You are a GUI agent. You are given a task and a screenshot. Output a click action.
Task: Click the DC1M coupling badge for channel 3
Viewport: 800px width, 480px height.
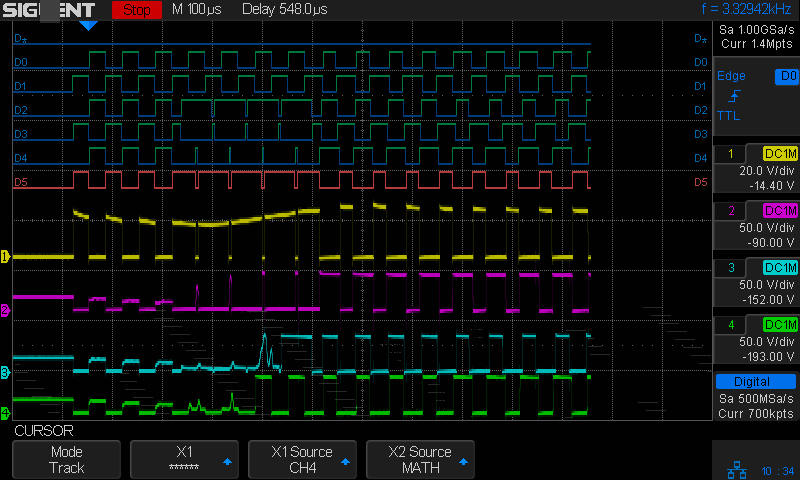point(780,268)
